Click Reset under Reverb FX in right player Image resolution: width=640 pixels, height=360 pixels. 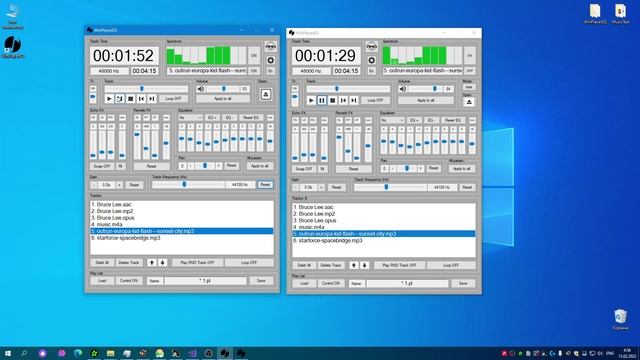(353, 169)
